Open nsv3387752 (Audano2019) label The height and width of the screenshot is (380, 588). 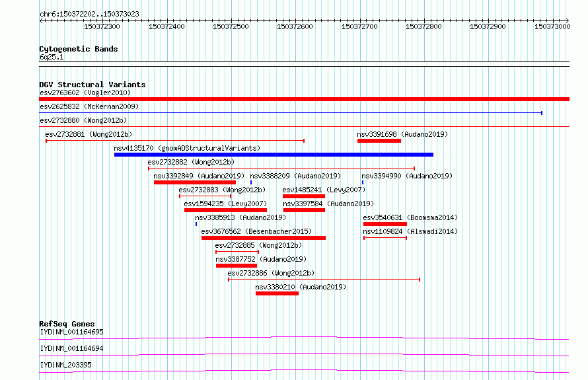click(261, 259)
